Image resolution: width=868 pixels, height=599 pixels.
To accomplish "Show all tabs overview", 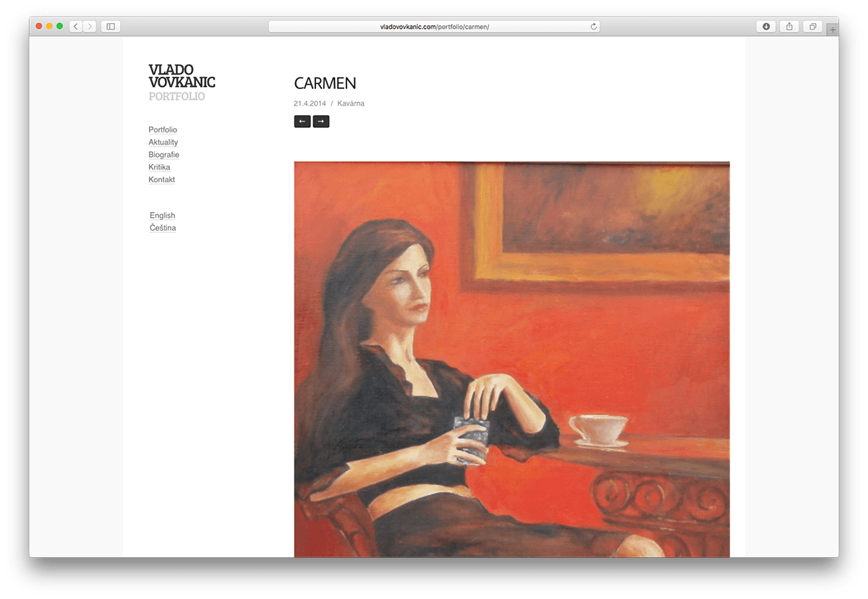I will (813, 27).
